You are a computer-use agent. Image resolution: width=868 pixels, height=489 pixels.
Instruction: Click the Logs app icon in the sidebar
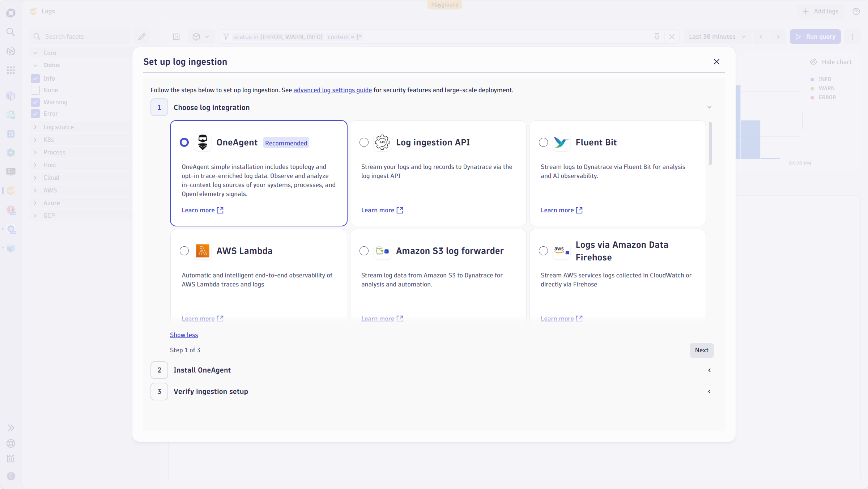pyautogui.click(x=11, y=191)
